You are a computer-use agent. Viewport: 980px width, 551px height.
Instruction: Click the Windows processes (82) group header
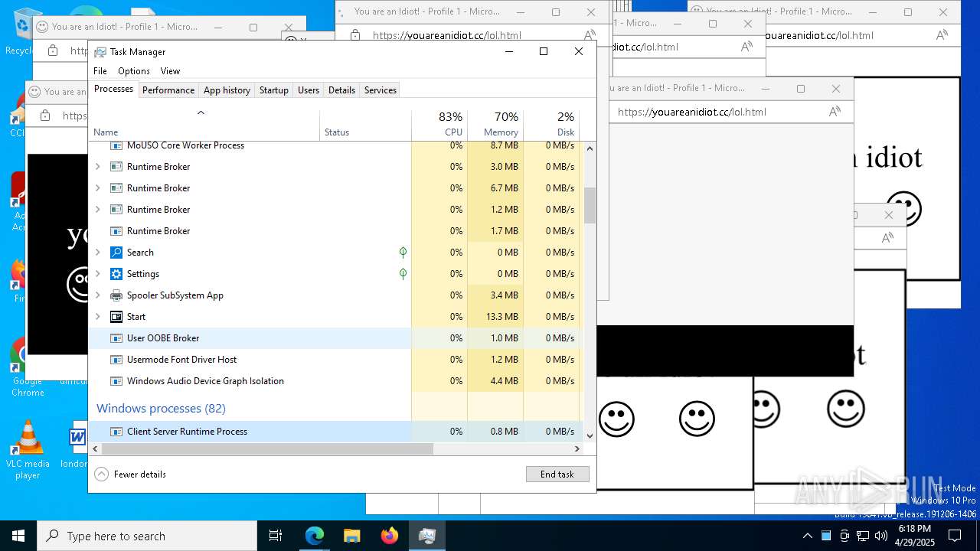[161, 408]
